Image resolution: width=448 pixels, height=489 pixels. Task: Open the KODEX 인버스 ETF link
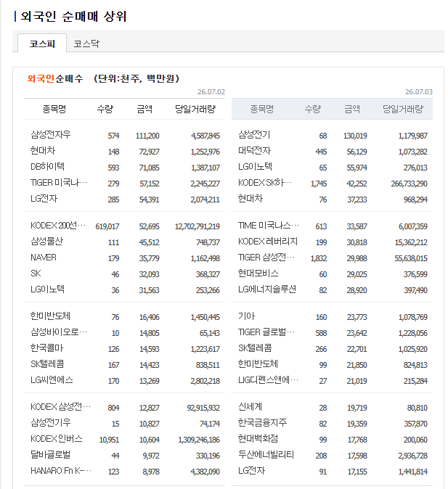(x=57, y=439)
